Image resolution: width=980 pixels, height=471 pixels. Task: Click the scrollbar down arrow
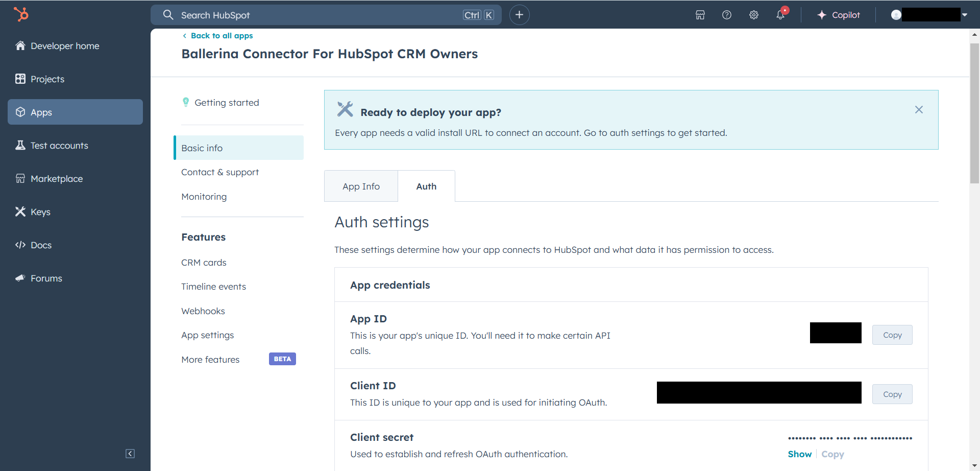point(974,465)
